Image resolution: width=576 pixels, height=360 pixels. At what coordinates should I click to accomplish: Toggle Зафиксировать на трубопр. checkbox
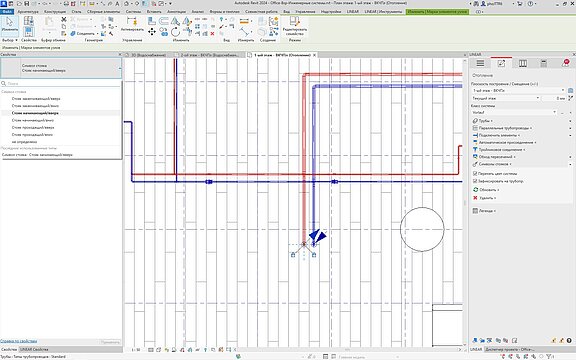(x=475, y=181)
